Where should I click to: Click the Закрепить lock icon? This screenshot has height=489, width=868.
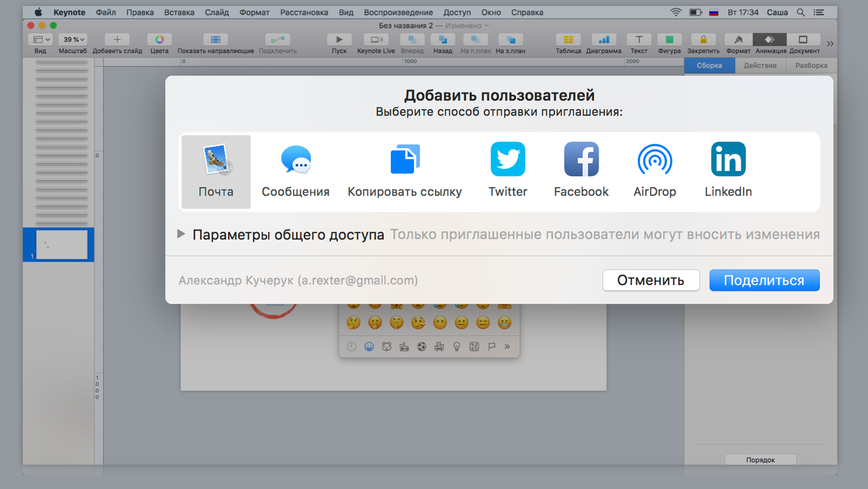tap(703, 40)
